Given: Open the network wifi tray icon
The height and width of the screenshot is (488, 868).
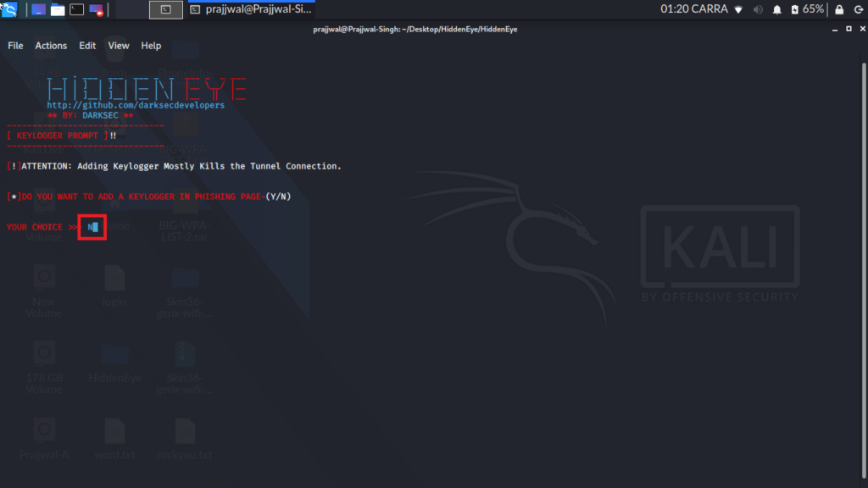Looking at the screenshot, I should (738, 9).
